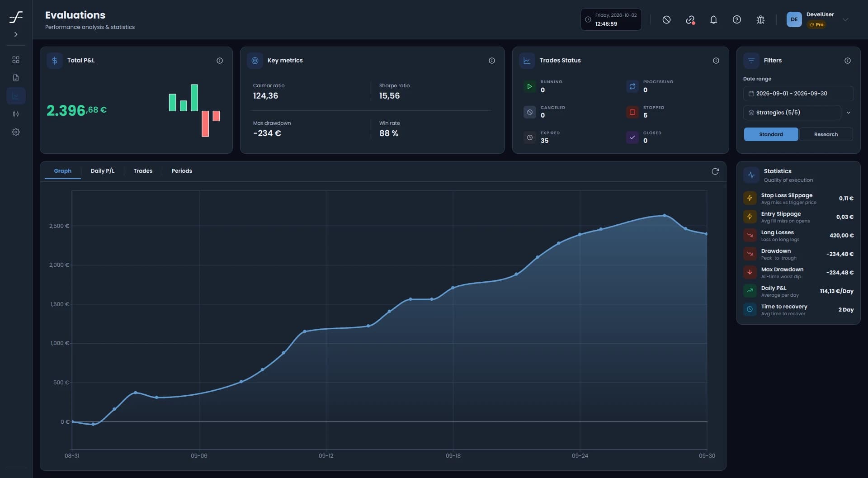Image resolution: width=868 pixels, height=478 pixels.
Task: Switch to the Graph tab
Action: pyautogui.click(x=62, y=171)
